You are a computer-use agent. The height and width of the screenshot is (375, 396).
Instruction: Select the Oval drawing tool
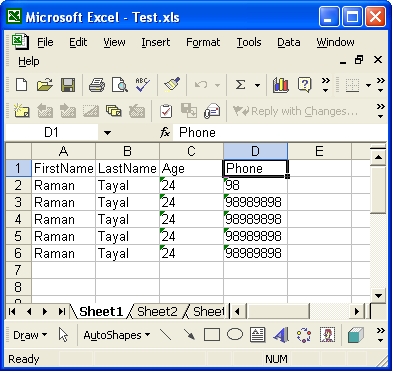235,334
